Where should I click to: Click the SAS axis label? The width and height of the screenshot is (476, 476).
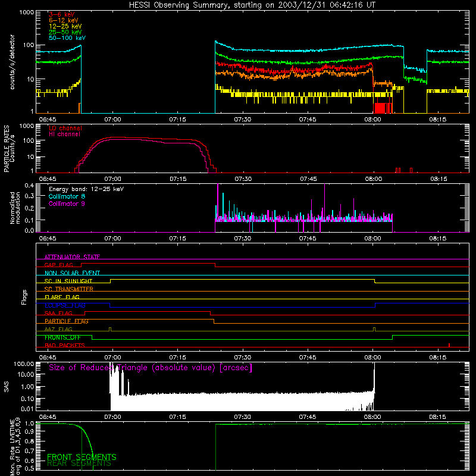point(7,387)
